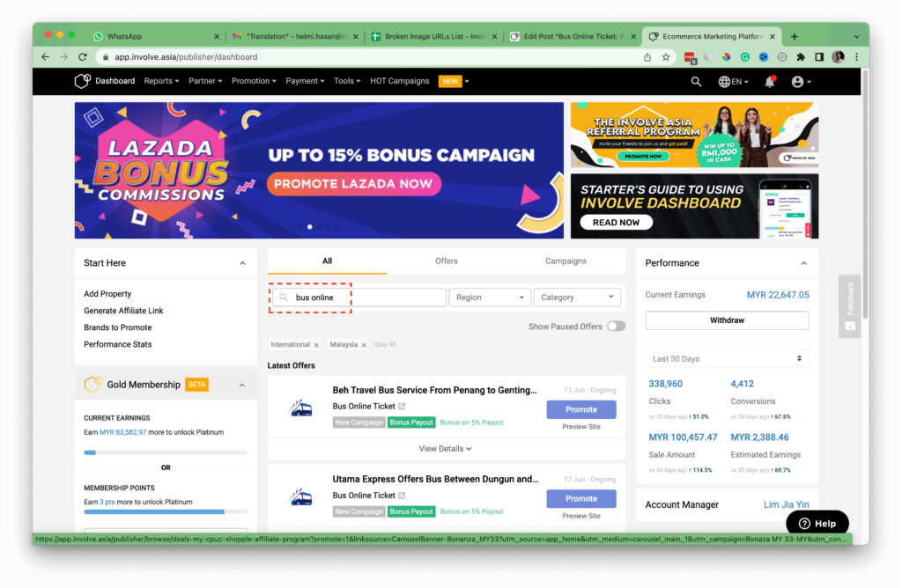Click the Withdraw button
The width and height of the screenshot is (902, 588).
[727, 320]
